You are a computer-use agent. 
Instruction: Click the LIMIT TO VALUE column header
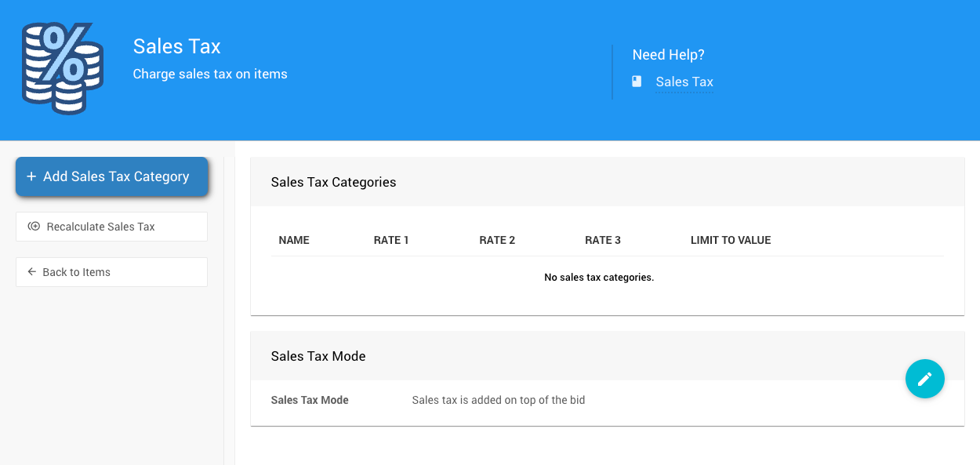[x=730, y=241]
